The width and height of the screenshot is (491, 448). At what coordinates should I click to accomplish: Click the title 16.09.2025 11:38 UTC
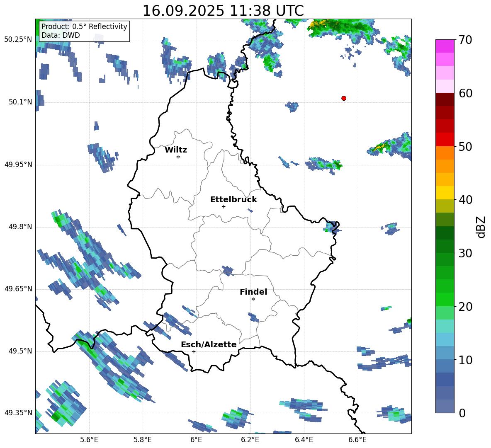pyautogui.click(x=223, y=11)
